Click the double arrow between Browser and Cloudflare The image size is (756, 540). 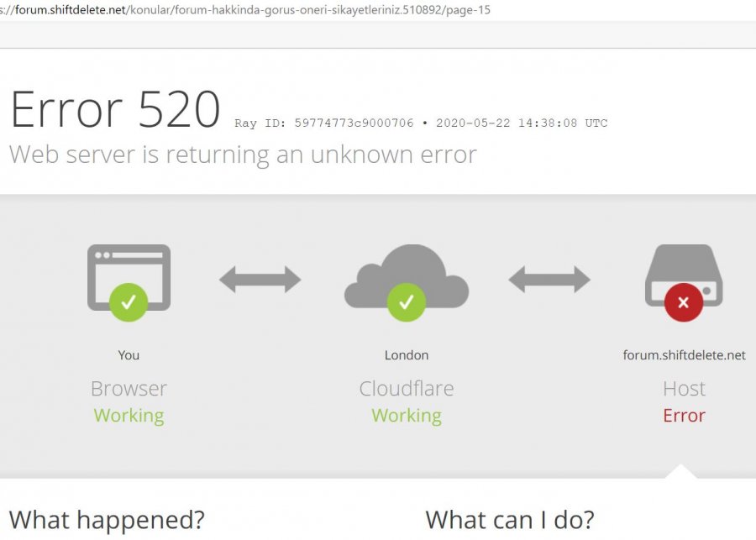260,279
